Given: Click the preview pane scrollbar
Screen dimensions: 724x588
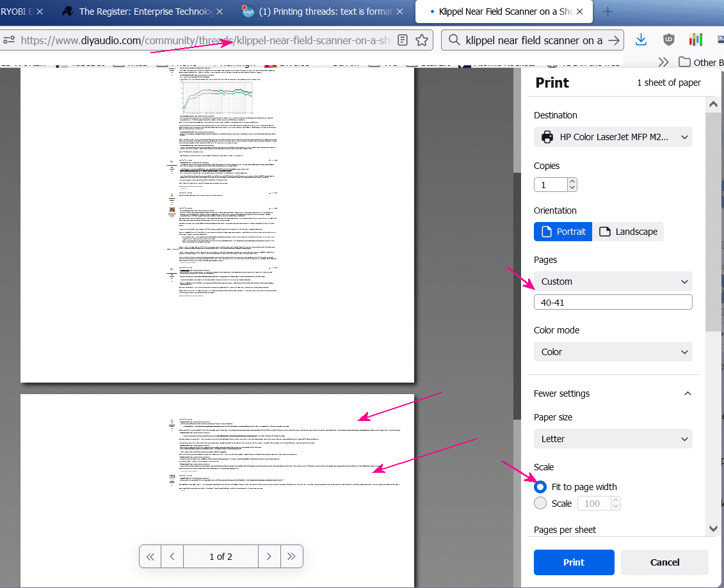Looking at the screenshot, I should pyautogui.click(x=517, y=296).
